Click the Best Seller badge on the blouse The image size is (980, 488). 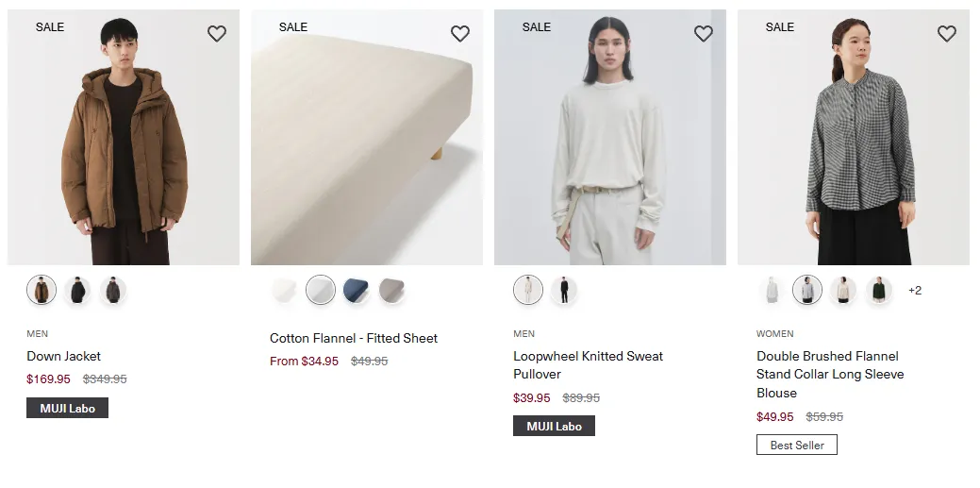point(797,445)
